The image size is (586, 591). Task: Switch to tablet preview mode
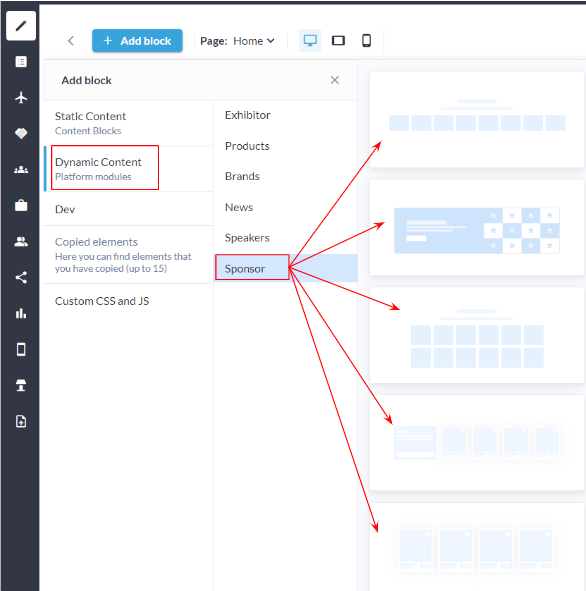coord(338,40)
